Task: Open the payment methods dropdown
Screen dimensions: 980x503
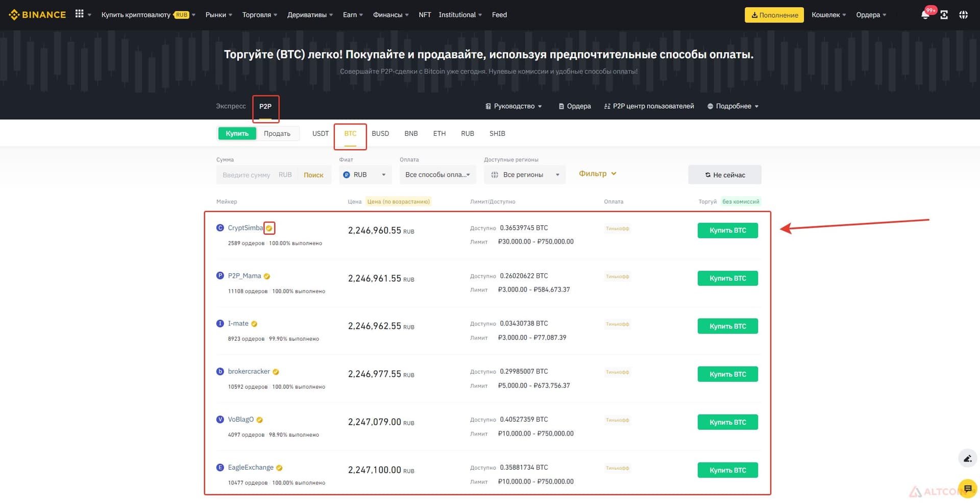Action: [437, 175]
